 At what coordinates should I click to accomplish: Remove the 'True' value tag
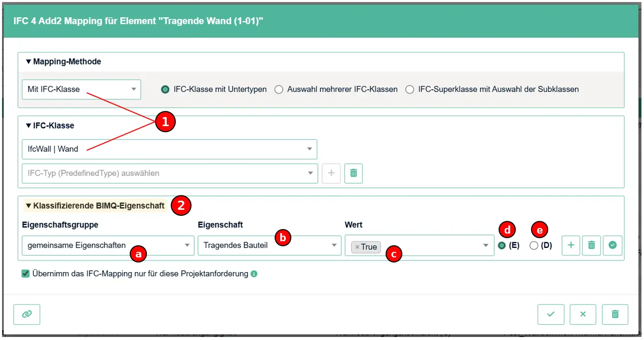357,247
